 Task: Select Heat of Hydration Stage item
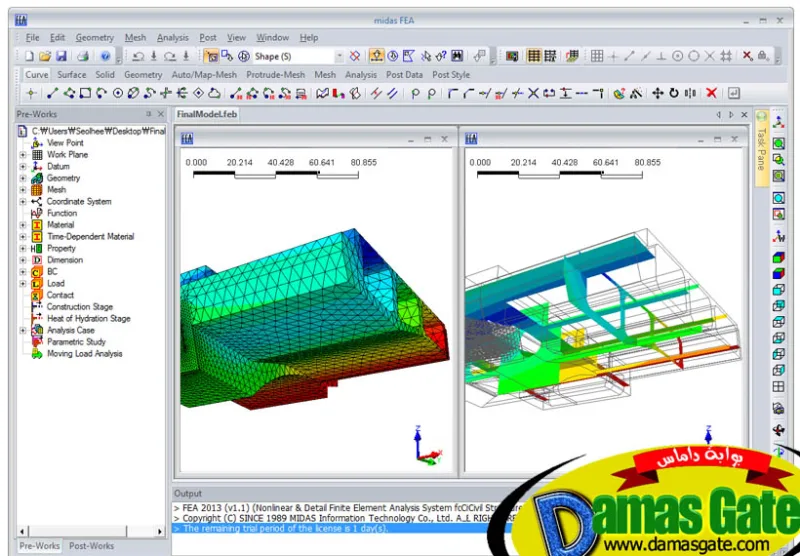click(x=89, y=319)
